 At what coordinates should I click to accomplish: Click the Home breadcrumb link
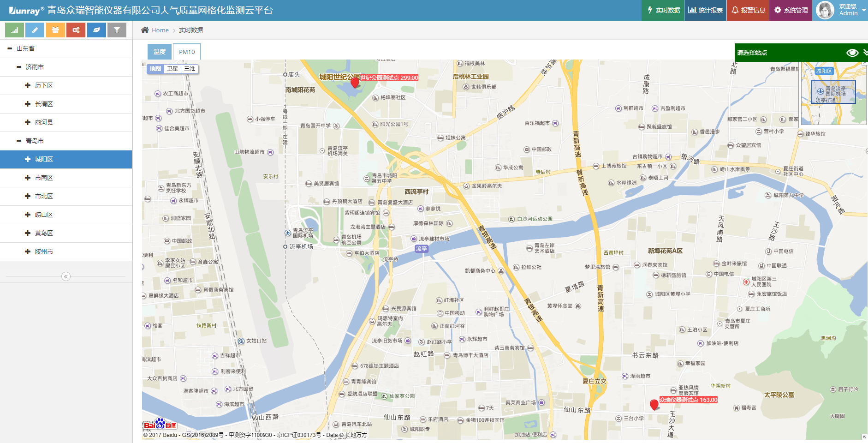[x=160, y=30]
